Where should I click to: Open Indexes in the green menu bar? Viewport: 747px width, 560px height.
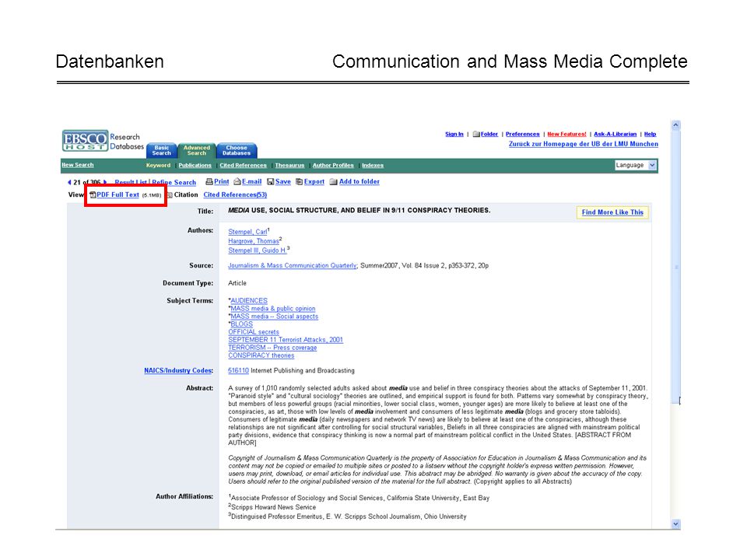(x=373, y=165)
